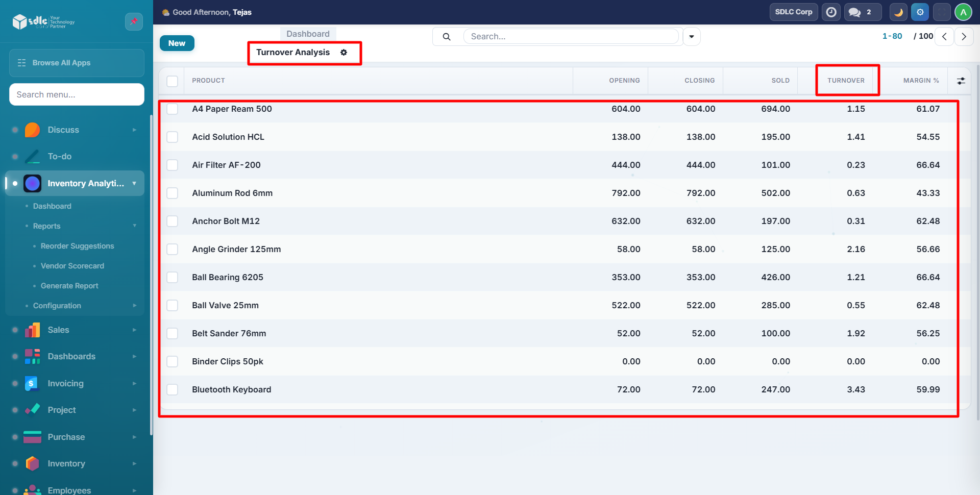Check the select-all header checkbox
The width and height of the screenshot is (980, 495).
173,81
